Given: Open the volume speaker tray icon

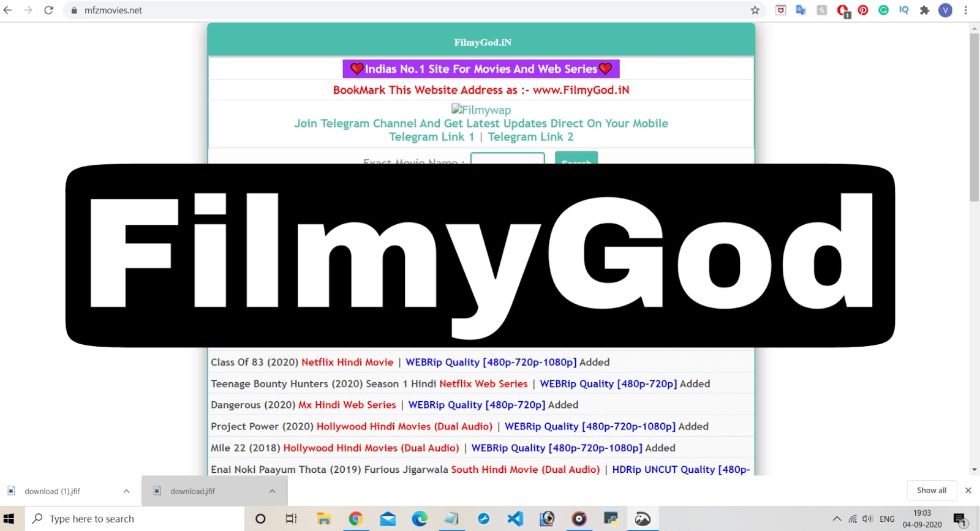Looking at the screenshot, I should [867, 519].
